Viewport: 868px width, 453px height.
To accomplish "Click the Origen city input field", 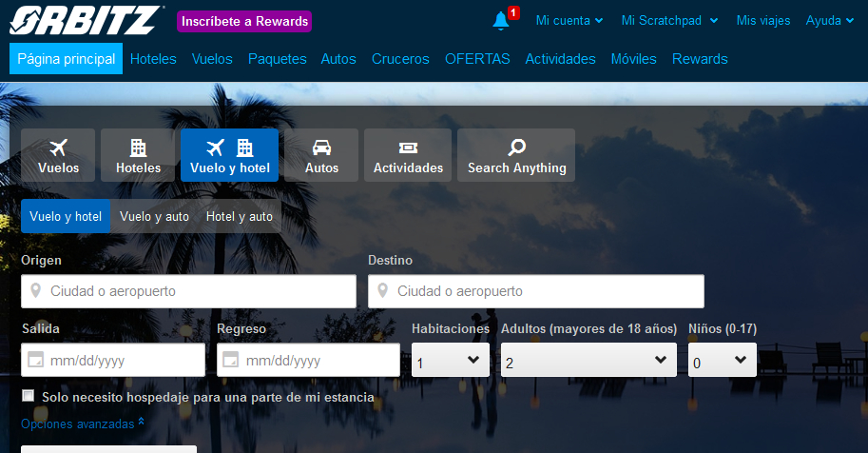I will click(188, 291).
